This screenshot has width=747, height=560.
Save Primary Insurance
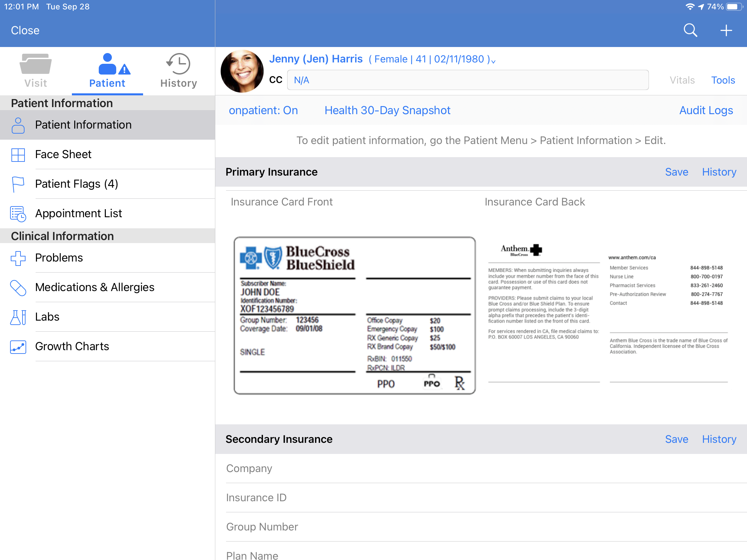tap(676, 172)
